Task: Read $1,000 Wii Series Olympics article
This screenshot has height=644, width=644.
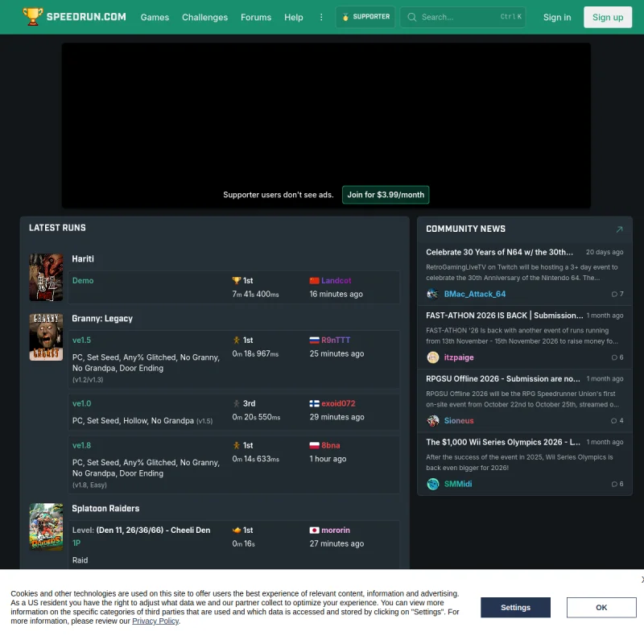Action: pos(502,442)
